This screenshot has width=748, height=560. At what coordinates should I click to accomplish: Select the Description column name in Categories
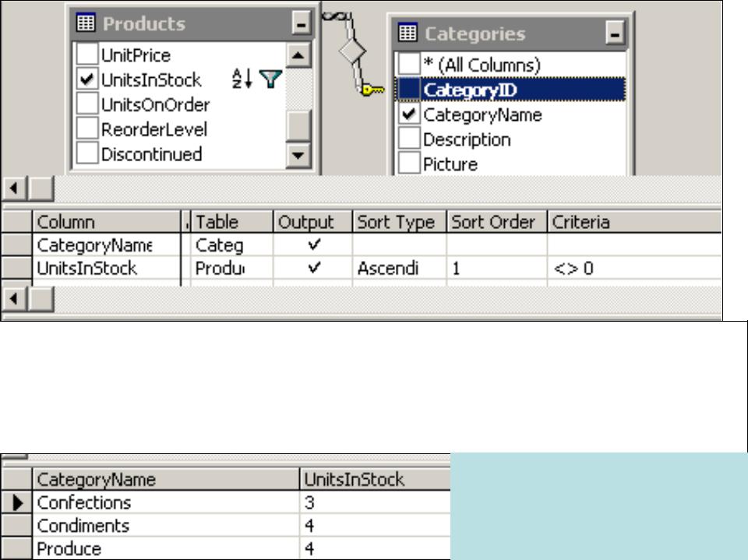[x=467, y=139]
